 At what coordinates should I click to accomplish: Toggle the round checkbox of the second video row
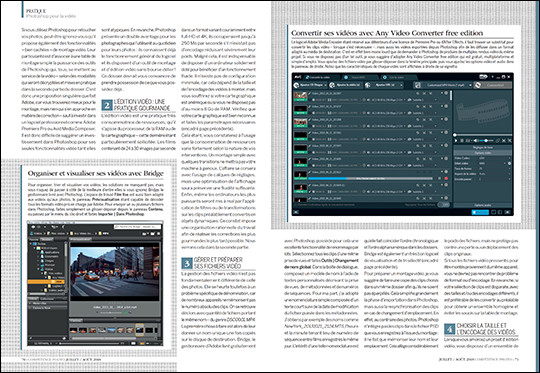click(x=446, y=106)
